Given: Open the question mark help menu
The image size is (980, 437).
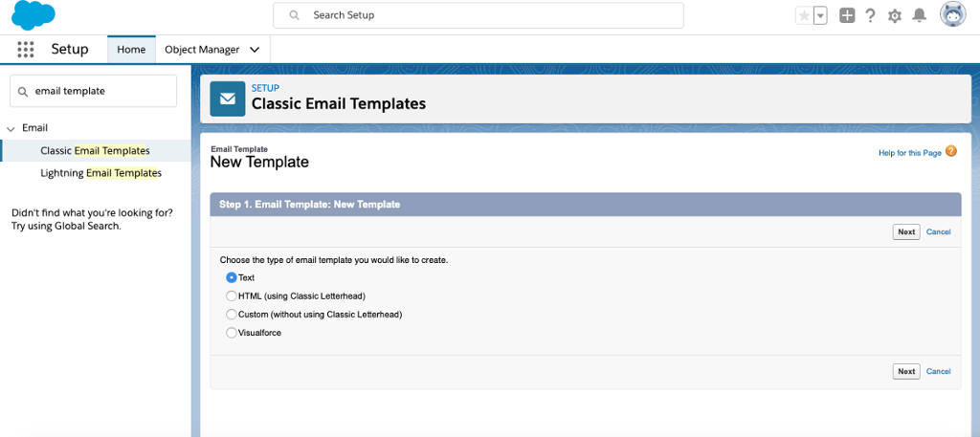Looking at the screenshot, I should click(x=870, y=15).
